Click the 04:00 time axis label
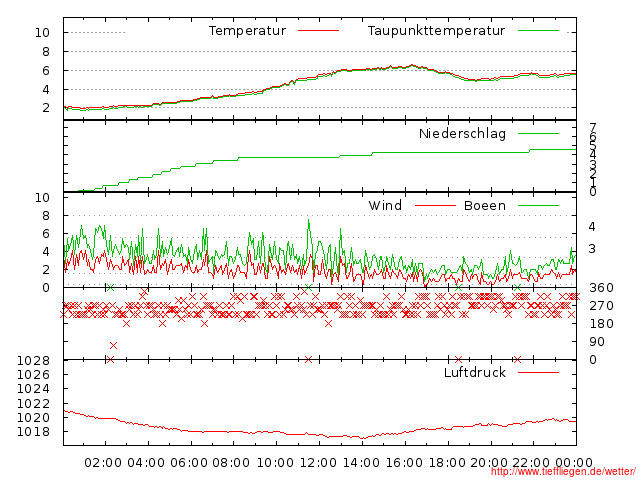The image size is (640, 480). click(x=146, y=463)
